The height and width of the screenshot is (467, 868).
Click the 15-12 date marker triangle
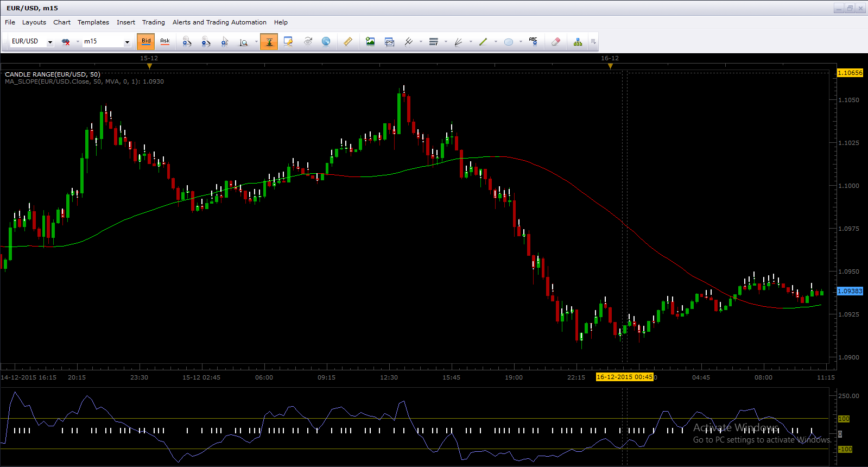(149, 66)
